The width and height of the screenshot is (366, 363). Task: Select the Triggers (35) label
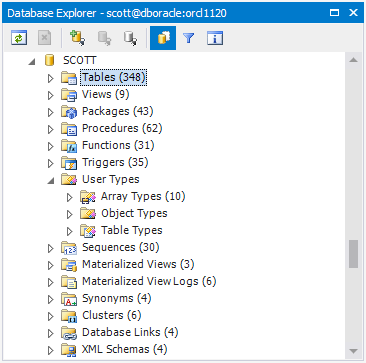pos(115,162)
